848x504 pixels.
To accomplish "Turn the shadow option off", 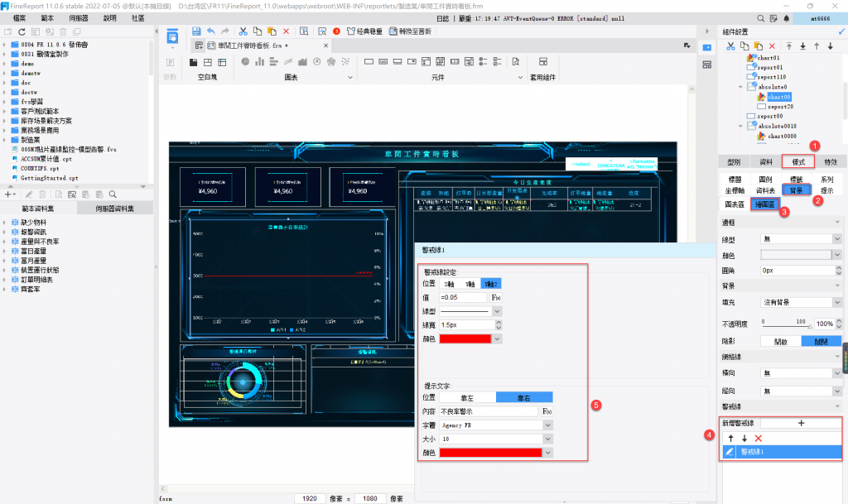I will tap(821, 342).
